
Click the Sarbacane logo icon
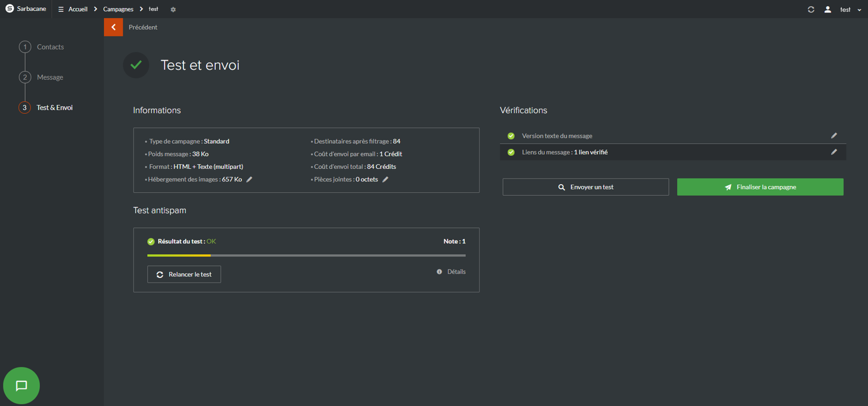[10, 9]
